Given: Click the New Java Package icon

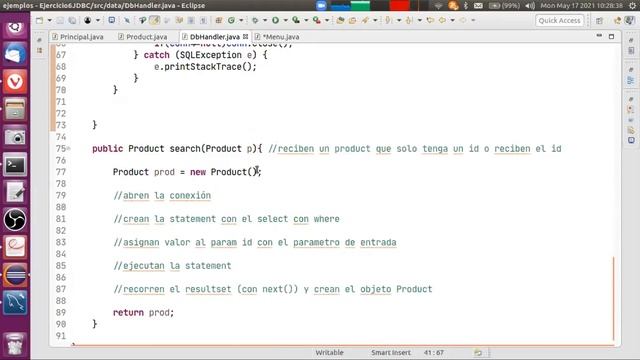Looking at the screenshot, I should coord(219,20).
